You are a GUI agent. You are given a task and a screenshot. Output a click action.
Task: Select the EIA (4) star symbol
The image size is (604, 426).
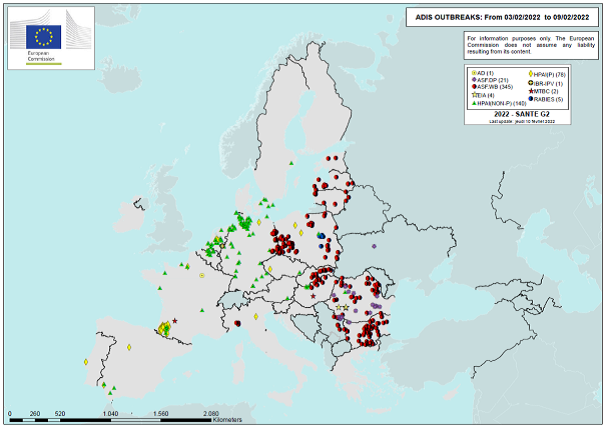[x=473, y=95]
